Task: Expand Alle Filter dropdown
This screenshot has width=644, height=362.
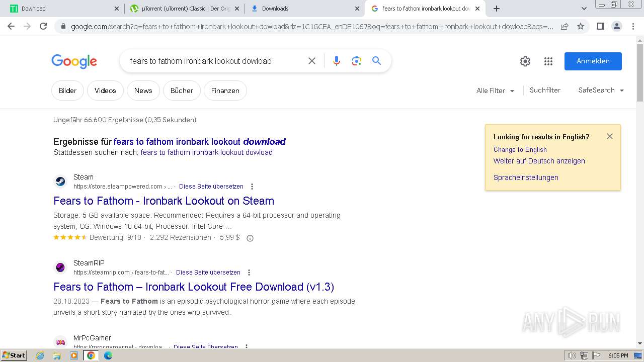Action: pos(496,90)
